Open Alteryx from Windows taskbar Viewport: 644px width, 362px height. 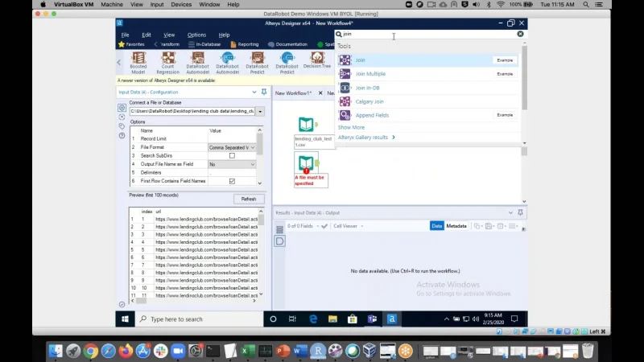(x=392, y=319)
